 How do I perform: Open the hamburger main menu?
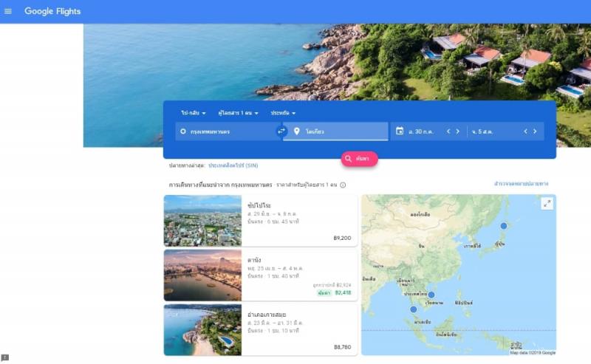[x=8, y=11]
